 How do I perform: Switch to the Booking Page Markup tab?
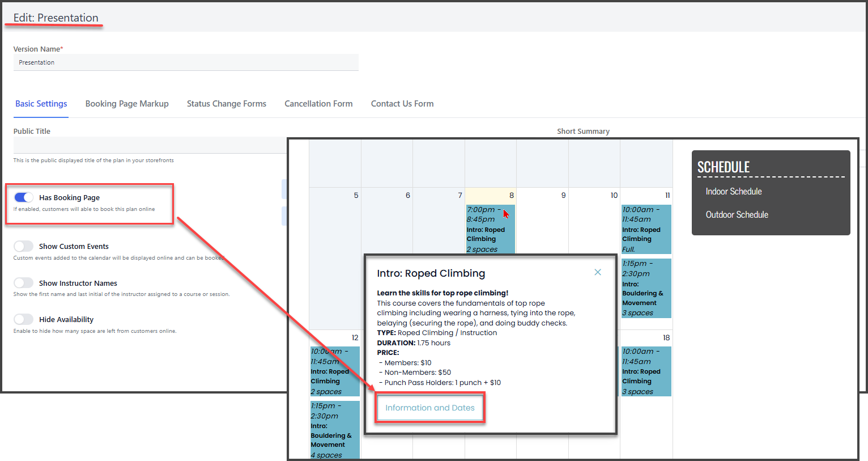[127, 104]
